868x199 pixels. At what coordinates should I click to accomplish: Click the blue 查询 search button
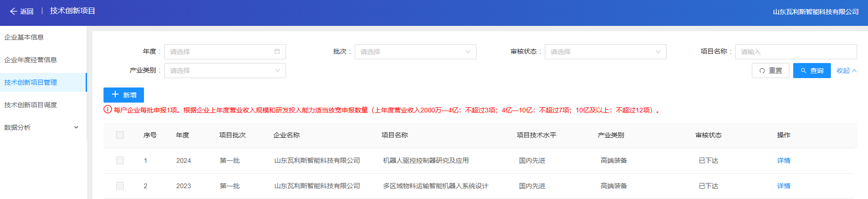pyautogui.click(x=812, y=71)
